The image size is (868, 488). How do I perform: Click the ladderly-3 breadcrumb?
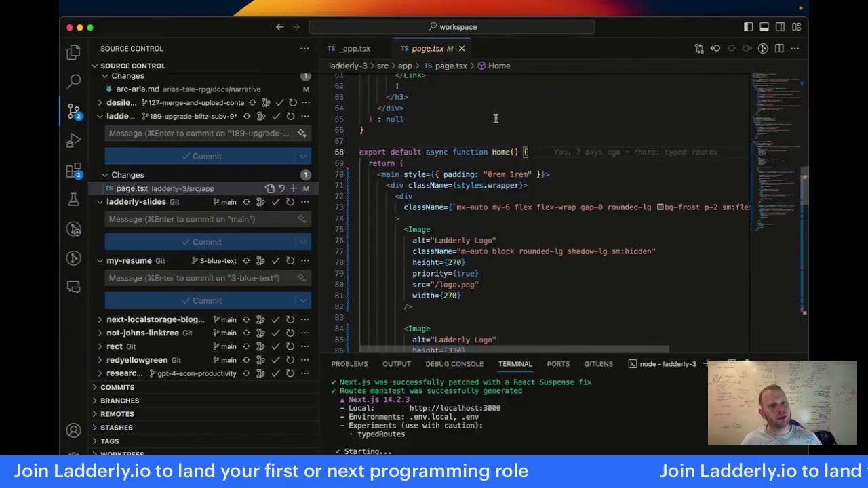(348, 66)
